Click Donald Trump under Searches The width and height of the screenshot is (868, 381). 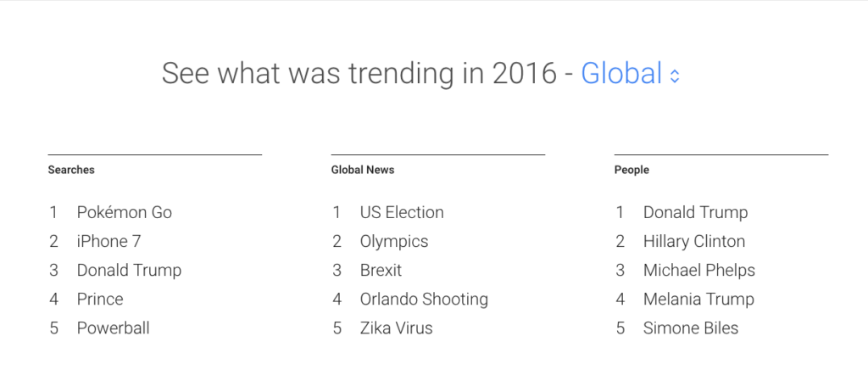(129, 270)
